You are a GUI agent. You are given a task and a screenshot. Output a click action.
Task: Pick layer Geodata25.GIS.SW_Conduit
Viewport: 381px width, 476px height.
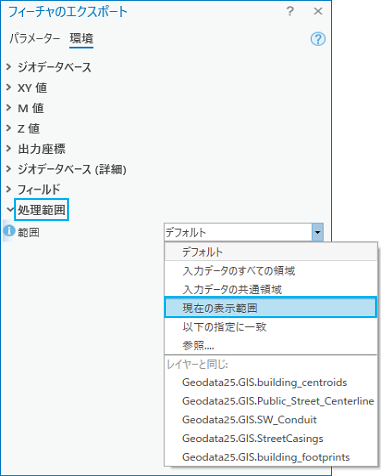(x=271, y=420)
